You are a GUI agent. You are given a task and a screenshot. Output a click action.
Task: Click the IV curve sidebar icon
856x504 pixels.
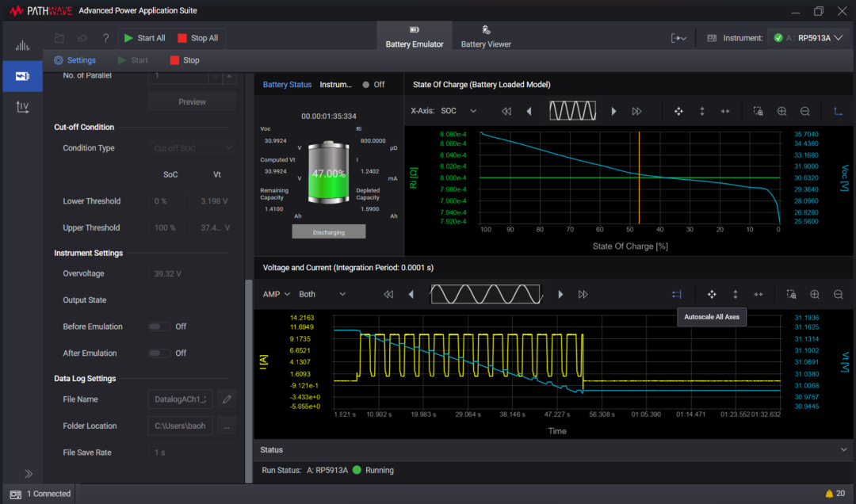(22, 107)
